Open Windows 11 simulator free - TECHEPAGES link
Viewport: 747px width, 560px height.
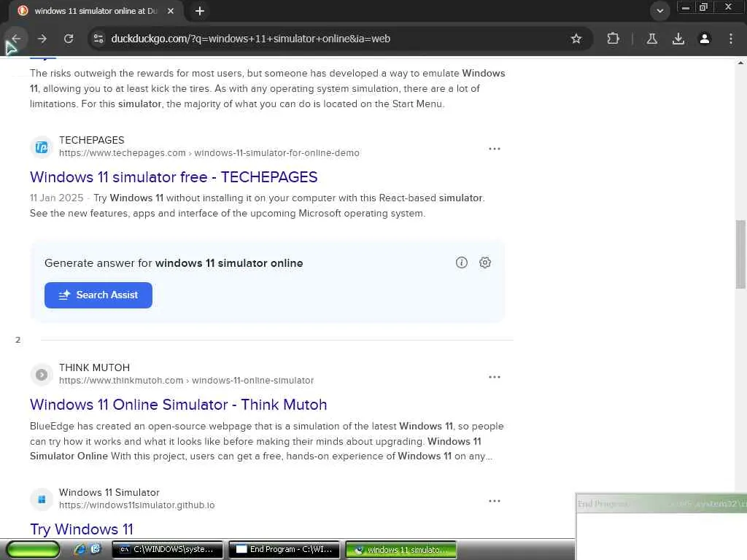(174, 177)
